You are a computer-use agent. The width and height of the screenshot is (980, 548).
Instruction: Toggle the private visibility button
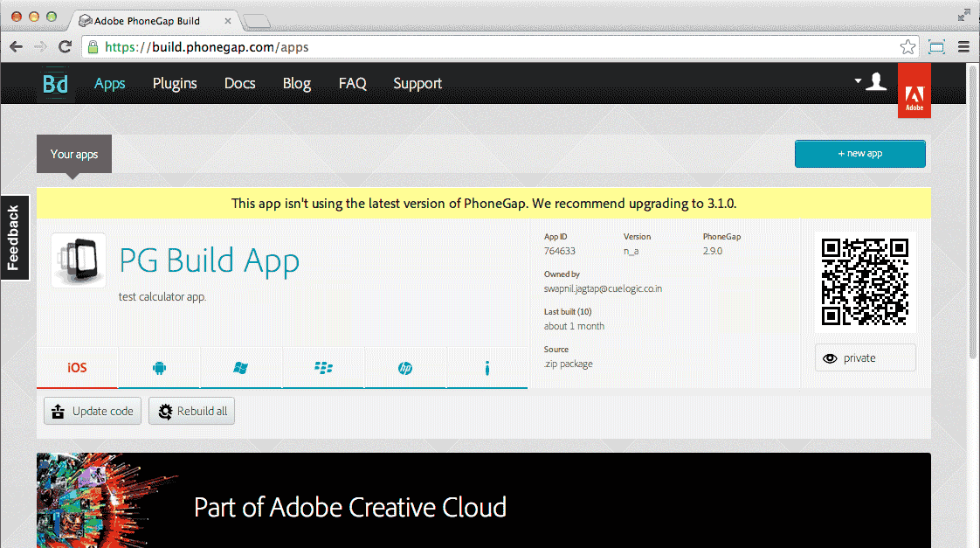pyautogui.click(x=865, y=358)
